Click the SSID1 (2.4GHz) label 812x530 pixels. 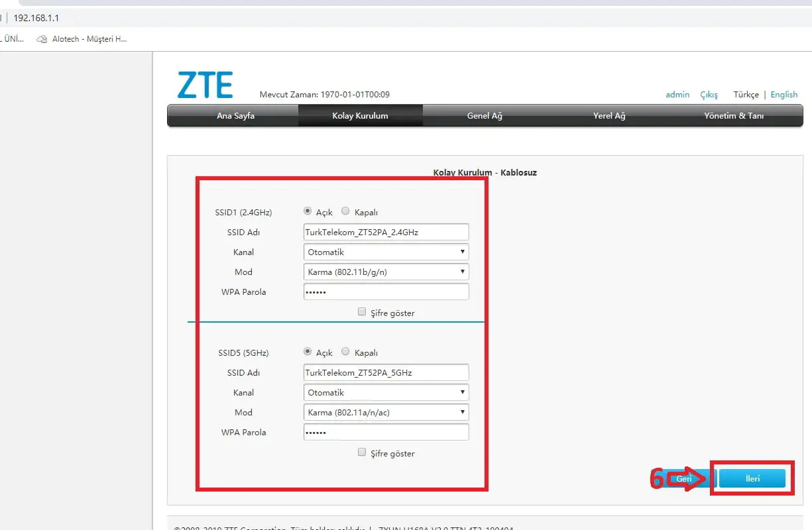(x=243, y=212)
